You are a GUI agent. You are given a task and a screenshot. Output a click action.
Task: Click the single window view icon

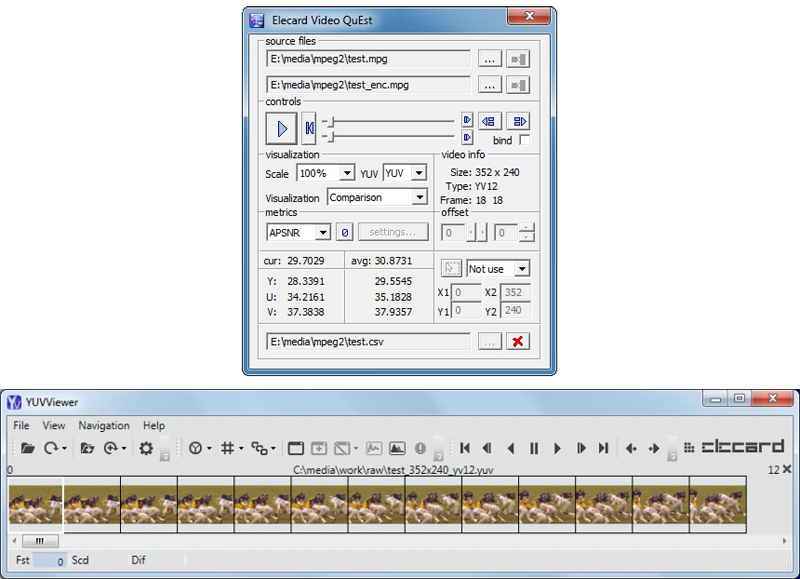pyautogui.click(x=296, y=448)
